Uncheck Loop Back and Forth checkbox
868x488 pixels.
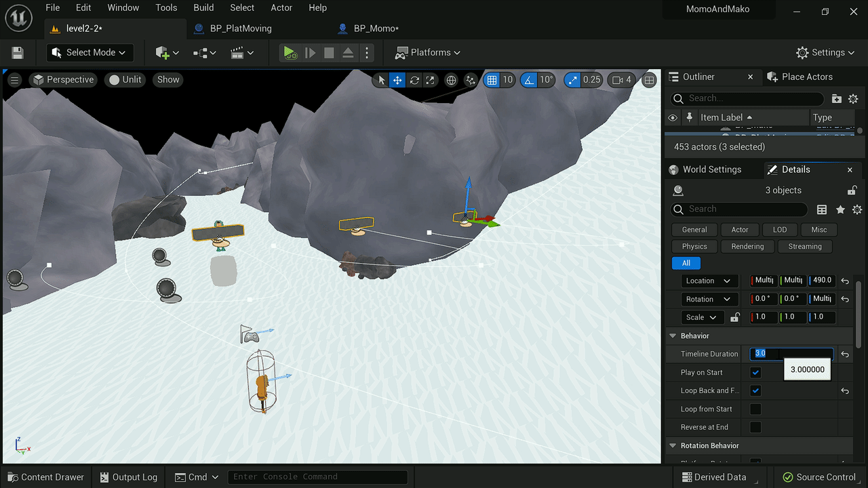[x=755, y=391]
